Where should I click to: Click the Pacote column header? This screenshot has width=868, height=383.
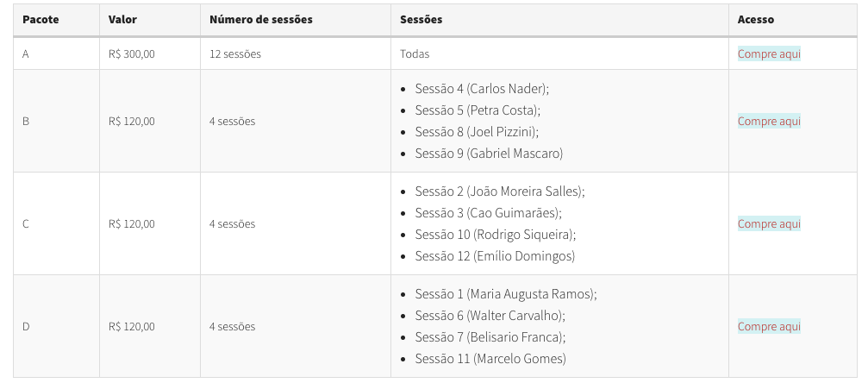(41, 19)
